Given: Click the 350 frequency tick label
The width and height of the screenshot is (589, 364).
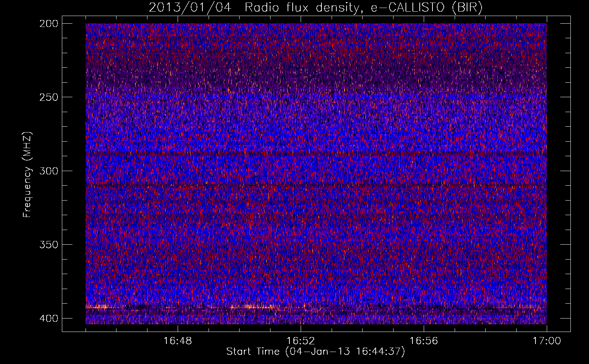Looking at the screenshot, I should [x=48, y=244].
